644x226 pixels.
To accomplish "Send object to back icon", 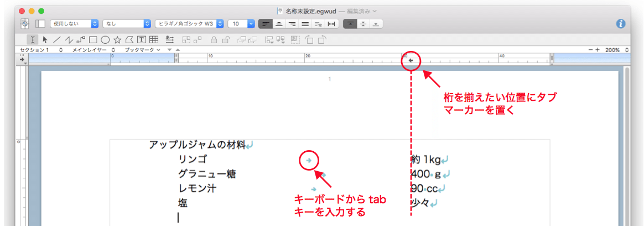I will pyautogui.click(x=253, y=40).
